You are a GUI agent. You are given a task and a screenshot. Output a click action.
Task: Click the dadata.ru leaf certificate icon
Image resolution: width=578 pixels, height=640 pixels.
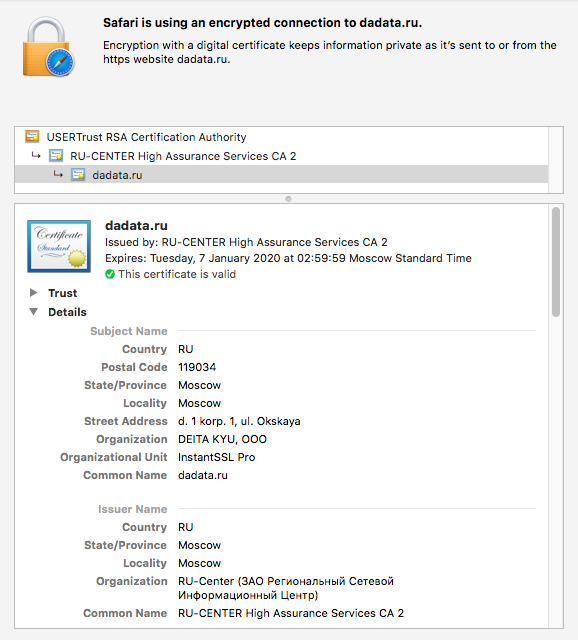coord(78,175)
